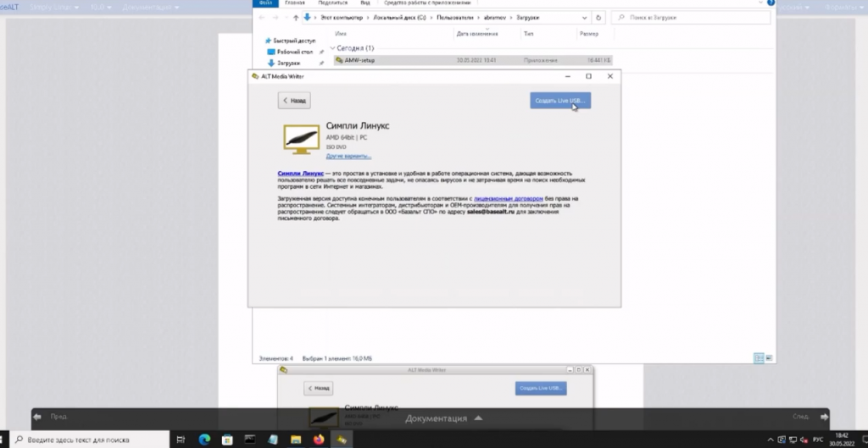868x448 pixels.
Task: Open the taskbar clock showing 18:42
Action: pyautogui.click(x=841, y=440)
